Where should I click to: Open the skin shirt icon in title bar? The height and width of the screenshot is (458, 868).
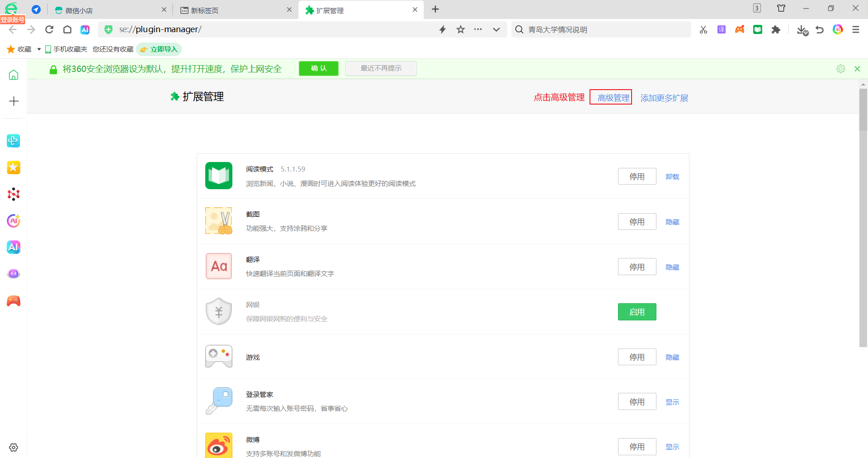point(781,8)
